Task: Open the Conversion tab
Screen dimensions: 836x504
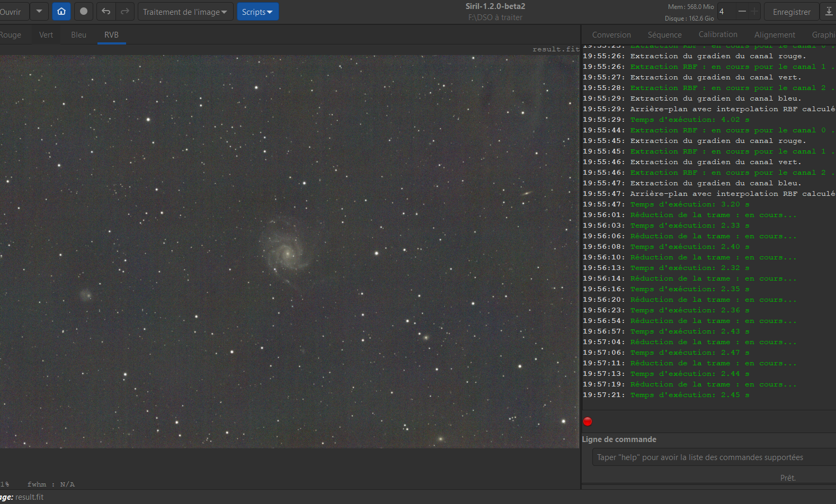Action: pyautogui.click(x=611, y=35)
